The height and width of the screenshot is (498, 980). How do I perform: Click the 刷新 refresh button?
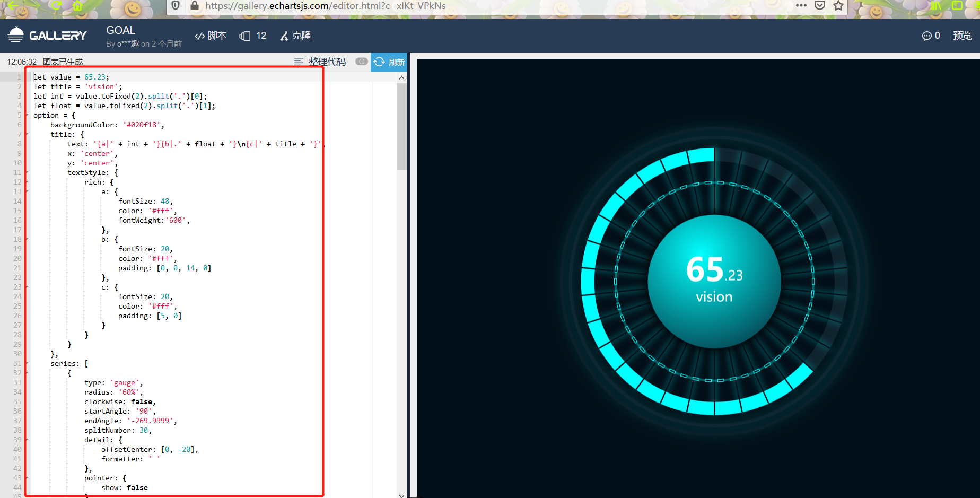click(x=389, y=62)
